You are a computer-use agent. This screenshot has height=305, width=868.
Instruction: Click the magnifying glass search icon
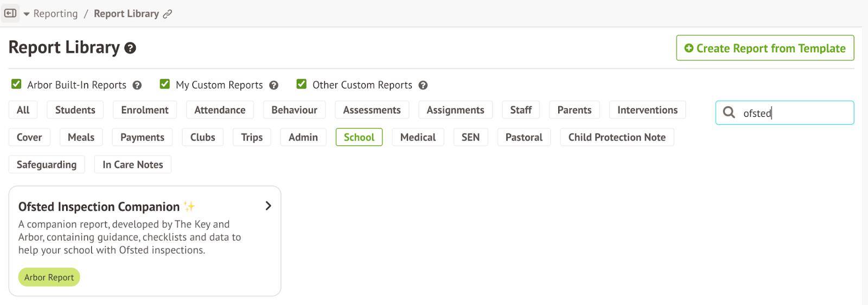(x=729, y=112)
